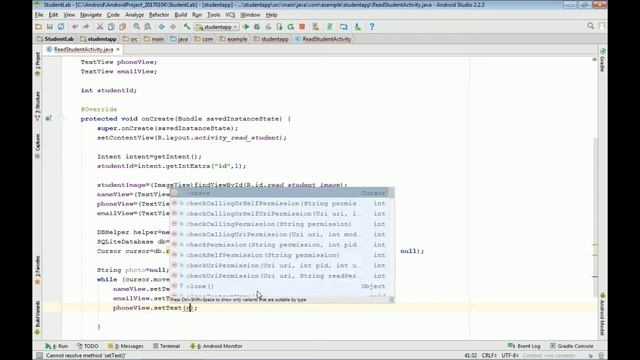
Task: Click the Back navigation arrow icon
Action: pyautogui.click(x=162, y=27)
